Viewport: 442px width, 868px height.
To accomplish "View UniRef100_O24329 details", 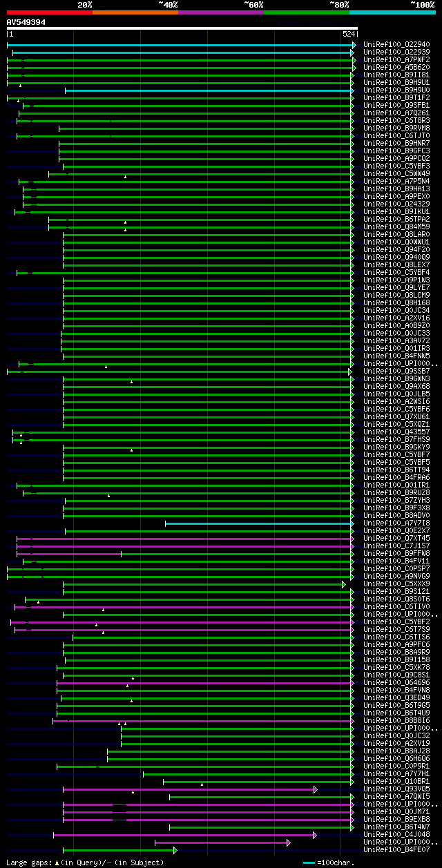I will point(396,204).
